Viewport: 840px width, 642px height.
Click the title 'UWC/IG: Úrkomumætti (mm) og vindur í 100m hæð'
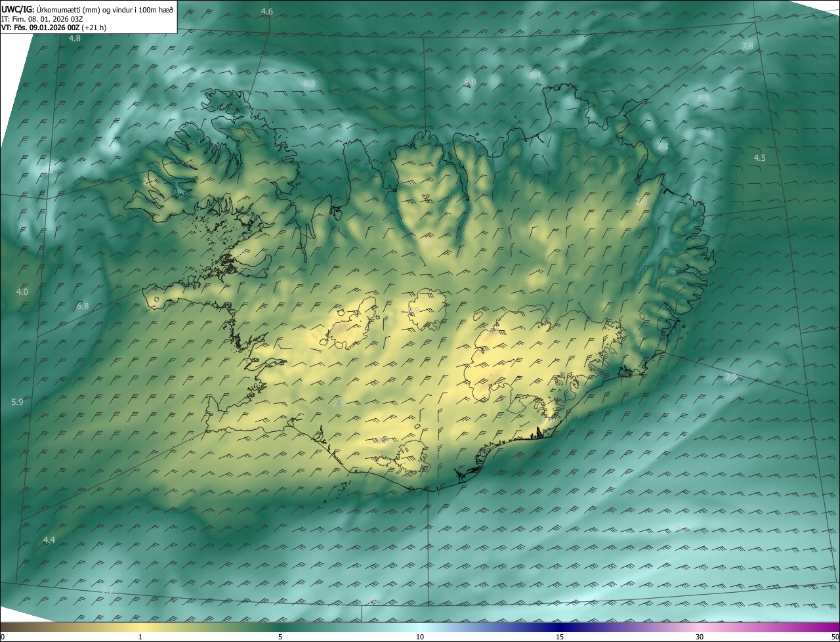coord(87,9)
